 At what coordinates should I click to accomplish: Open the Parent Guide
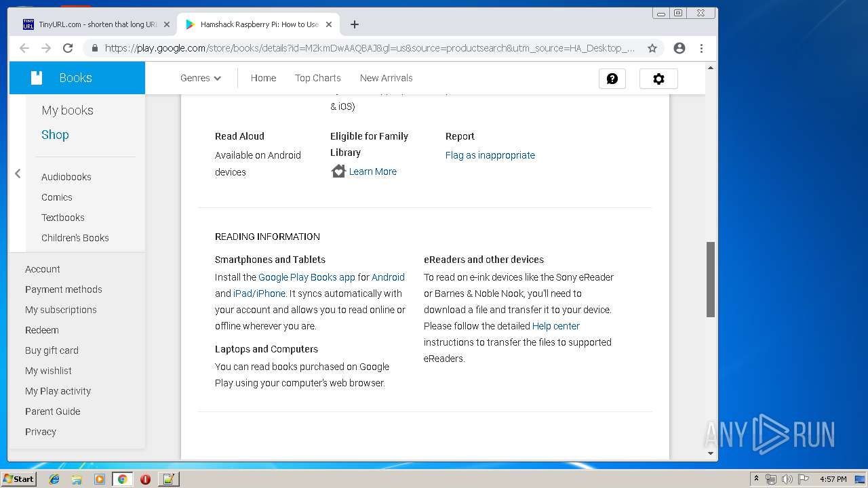pos(53,411)
